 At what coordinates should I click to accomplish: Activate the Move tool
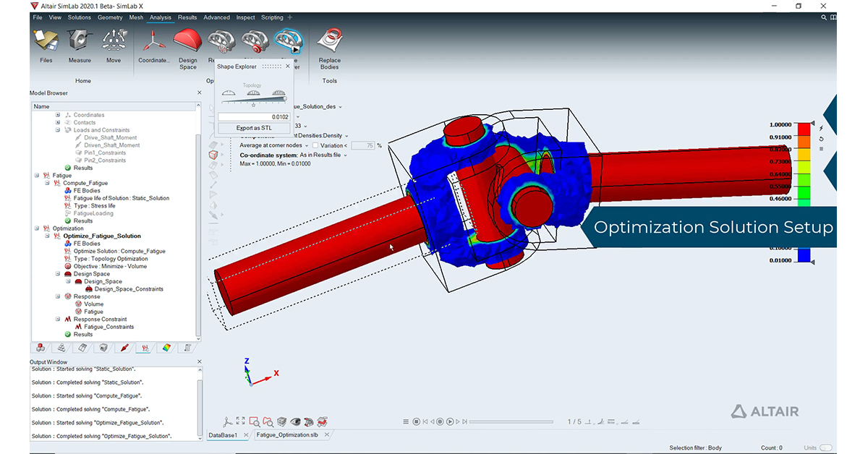[x=114, y=46]
